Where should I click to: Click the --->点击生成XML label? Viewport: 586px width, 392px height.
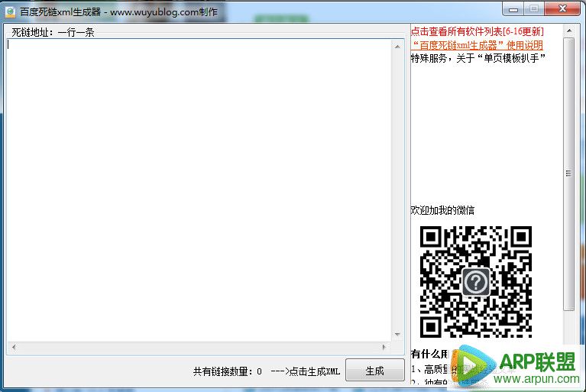[x=306, y=371]
